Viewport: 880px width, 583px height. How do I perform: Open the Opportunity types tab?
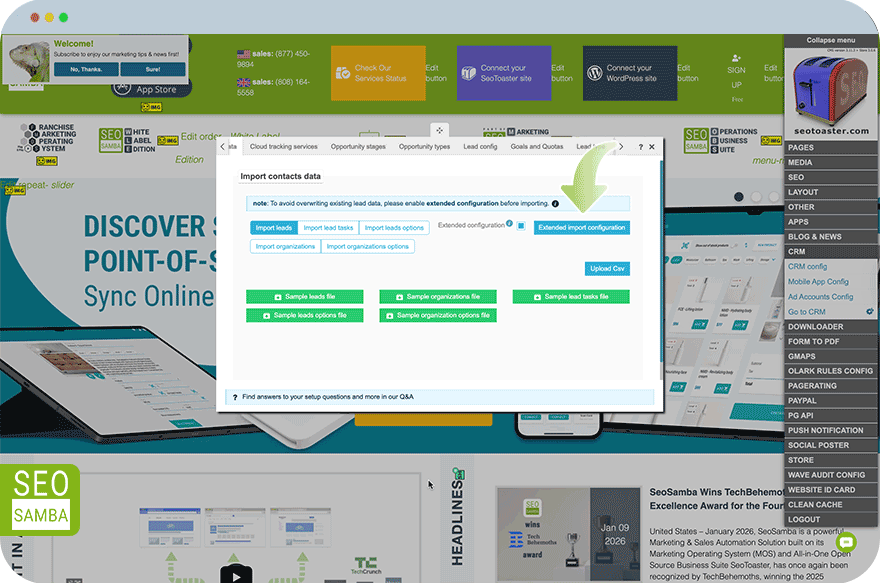click(424, 146)
